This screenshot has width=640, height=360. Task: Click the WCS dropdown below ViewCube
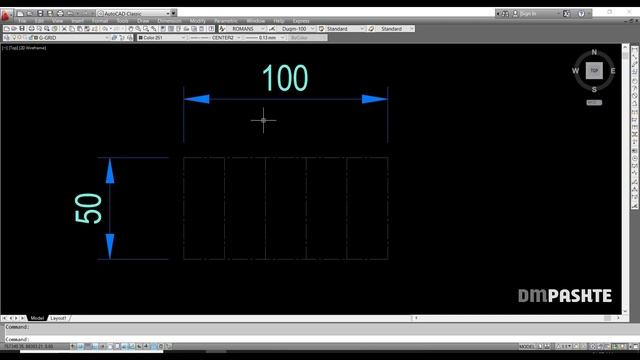point(594,102)
